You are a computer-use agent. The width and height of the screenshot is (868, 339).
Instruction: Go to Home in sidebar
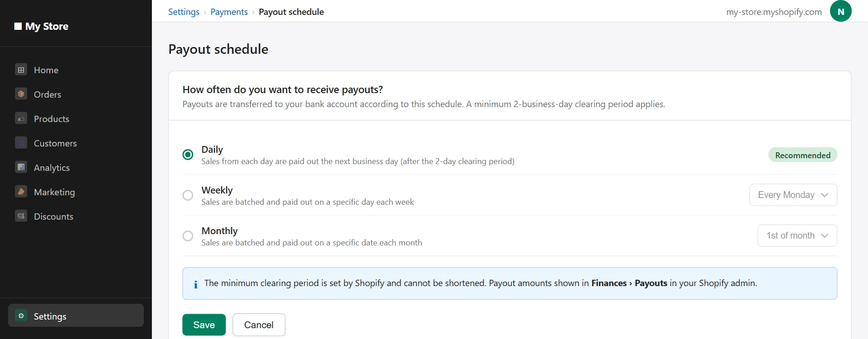76,70
